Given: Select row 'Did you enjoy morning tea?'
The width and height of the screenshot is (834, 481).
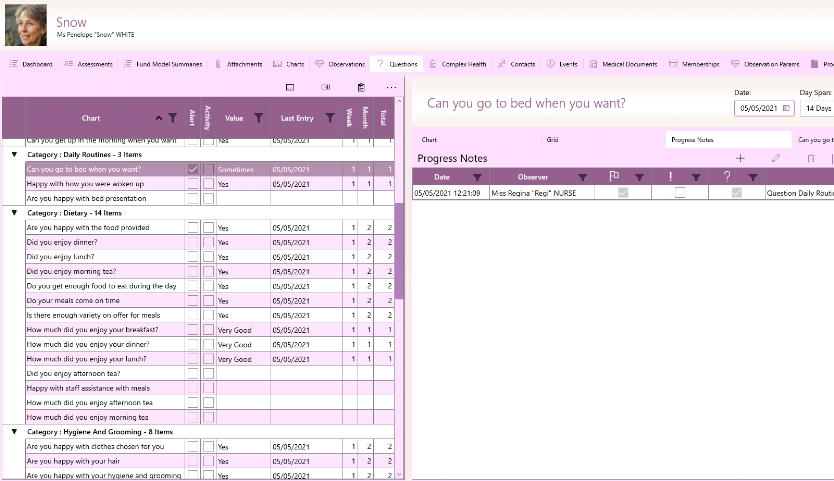Looking at the screenshot, I should pyautogui.click(x=210, y=271).
